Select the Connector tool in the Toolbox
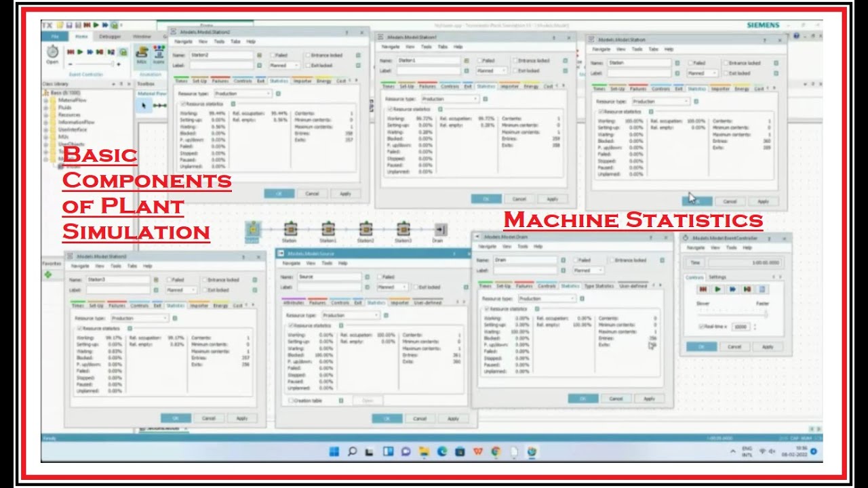868x488 pixels. (x=159, y=105)
